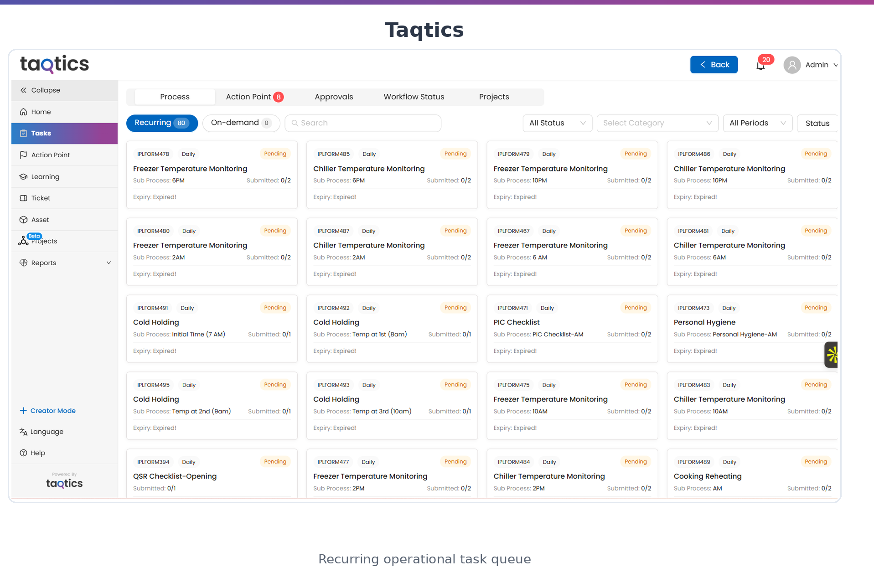The width and height of the screenshot is (874, 588).
Task: Click Sub Process 6AM in IPLFORM481 card
Action: point(699,258)
